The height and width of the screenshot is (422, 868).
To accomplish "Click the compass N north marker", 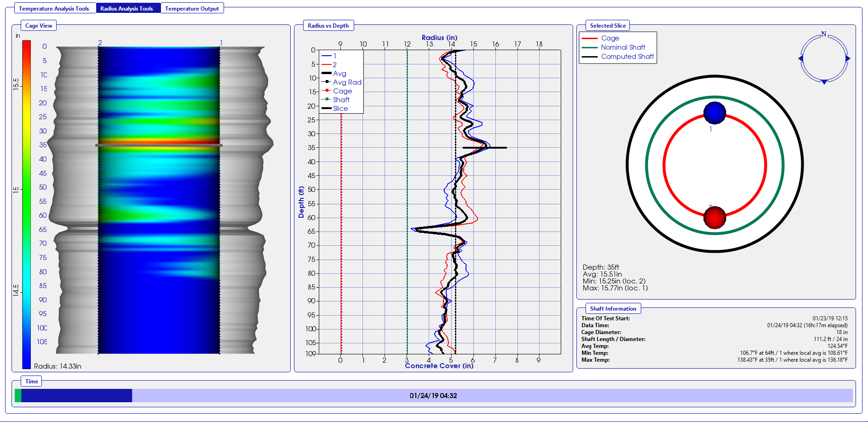I will tap(824, 34).
